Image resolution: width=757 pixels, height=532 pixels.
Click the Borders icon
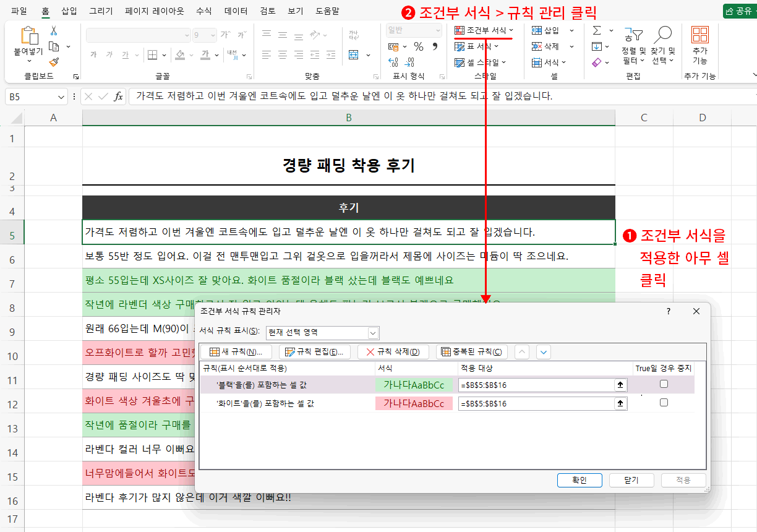click(x=153, y=54)
